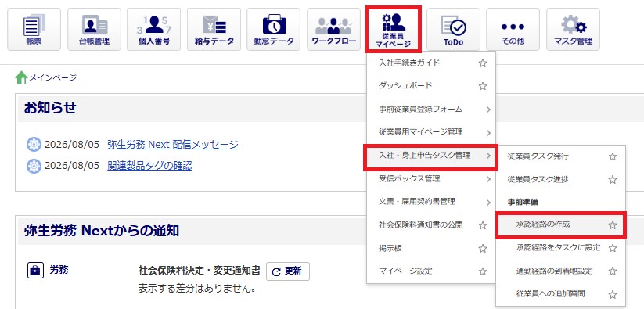Toggle star for 従業員タスク進捗

613,179
